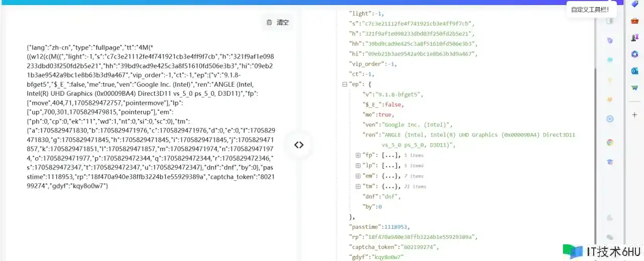Click the 清空 clear button

[x=278, y=23]
